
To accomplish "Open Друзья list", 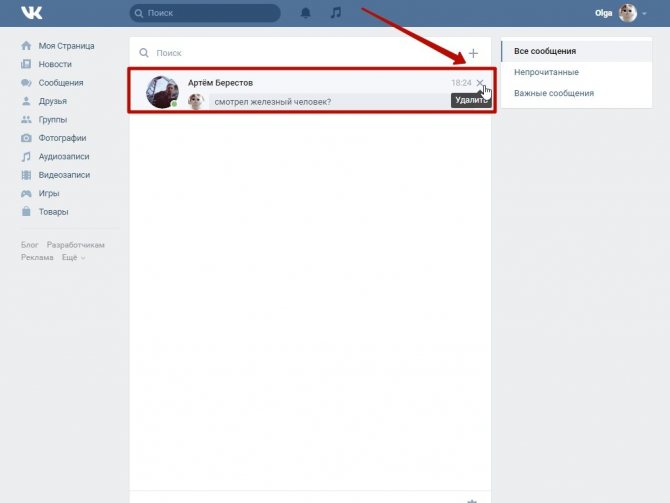I will coord(53,101).
